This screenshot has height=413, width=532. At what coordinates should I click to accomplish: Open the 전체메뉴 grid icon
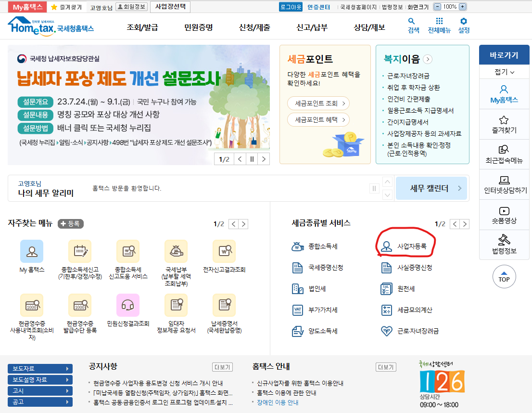[x=438, y=22]
